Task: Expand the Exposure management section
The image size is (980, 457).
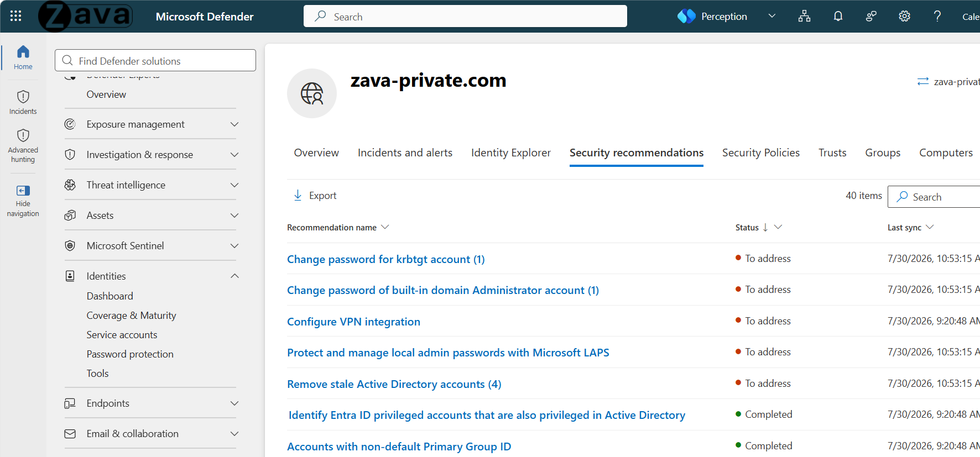Action: click(x=234, y=124)
